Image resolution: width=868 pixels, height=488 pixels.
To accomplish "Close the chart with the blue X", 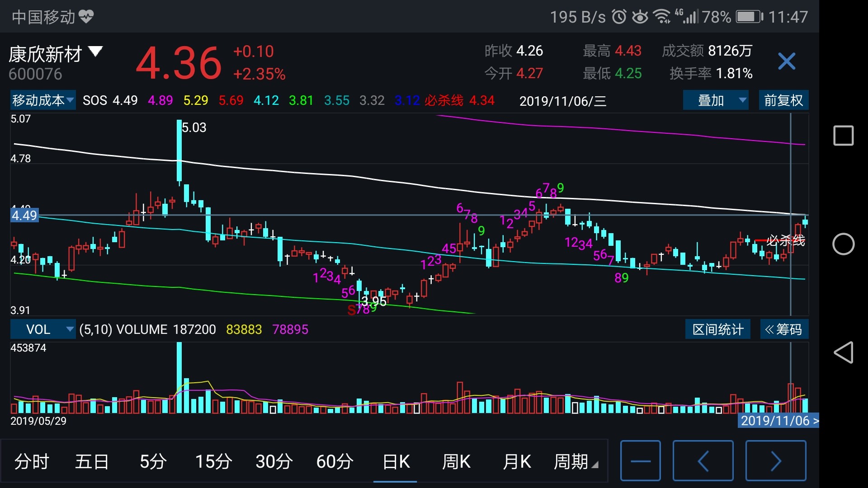I will [x=786, y=61].
